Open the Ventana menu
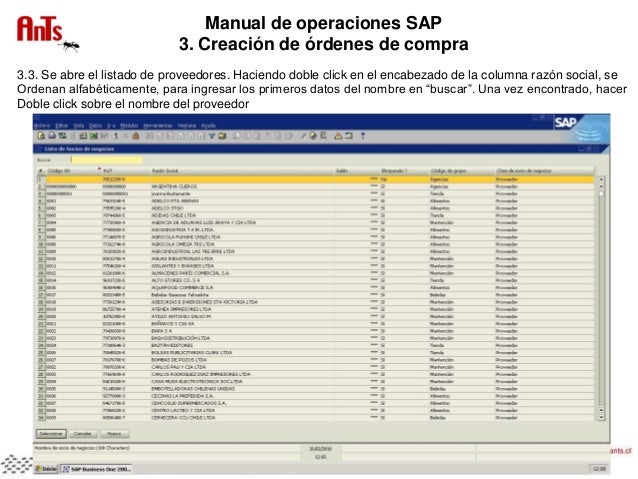This screenshot has height=479, width=638. (x=187, y=126)
